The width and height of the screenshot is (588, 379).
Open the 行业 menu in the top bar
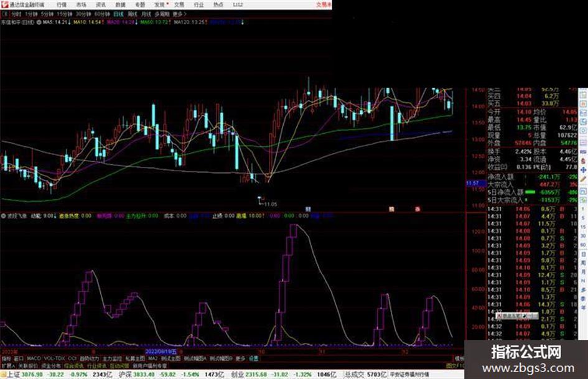point(198,4)
